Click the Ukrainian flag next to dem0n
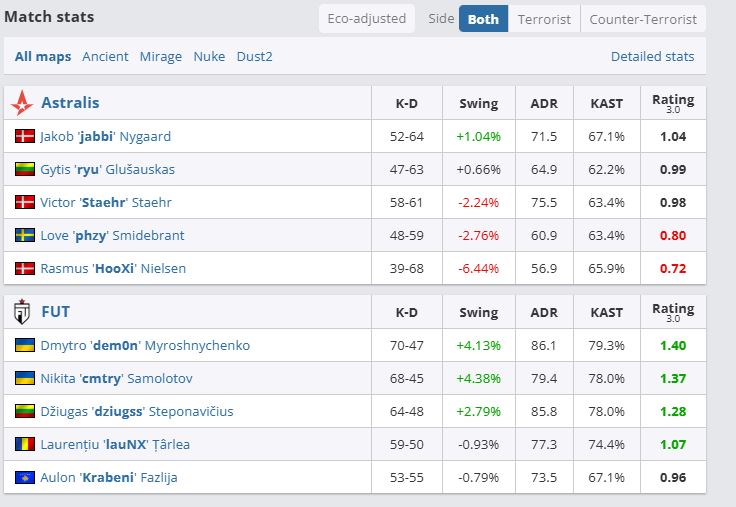This screenshot has height=507, width=736. pos(24,345)
